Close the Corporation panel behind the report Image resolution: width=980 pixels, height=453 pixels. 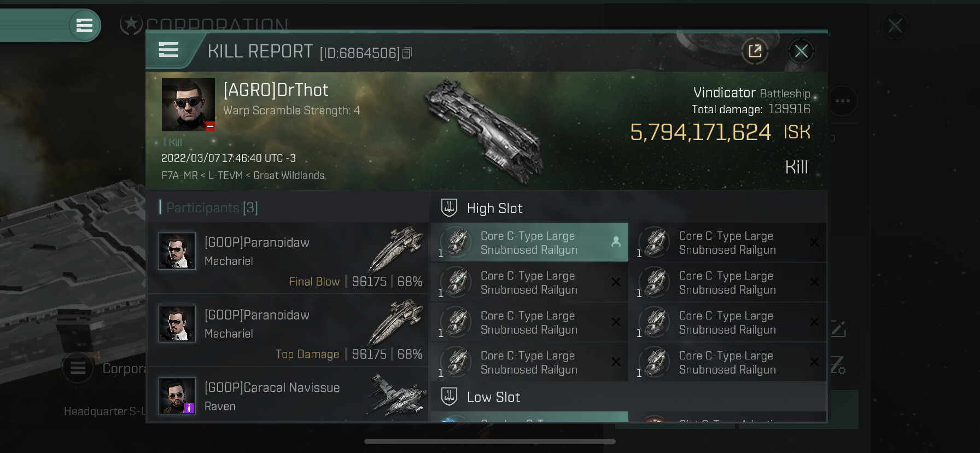pyautogui.click(x=895, y=25)
